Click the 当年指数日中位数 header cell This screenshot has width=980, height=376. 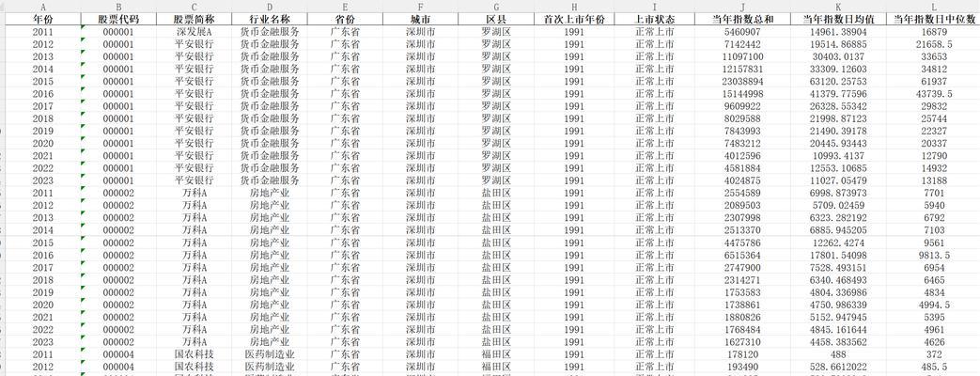pos(933,20)
